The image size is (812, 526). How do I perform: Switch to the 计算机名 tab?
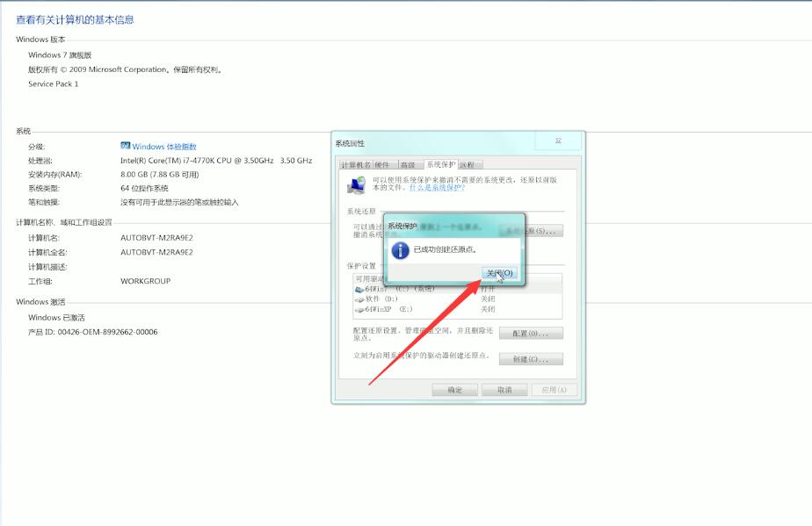coord(356,164)
